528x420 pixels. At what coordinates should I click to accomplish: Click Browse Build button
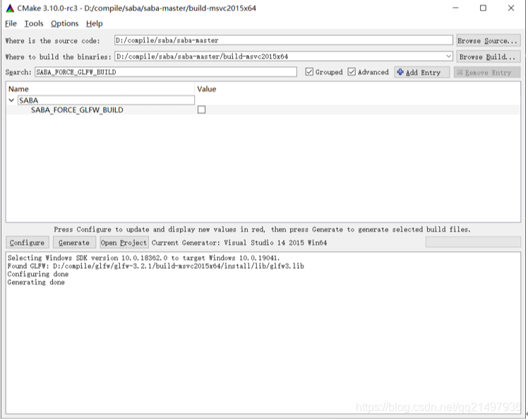click(x=488, y=56)
